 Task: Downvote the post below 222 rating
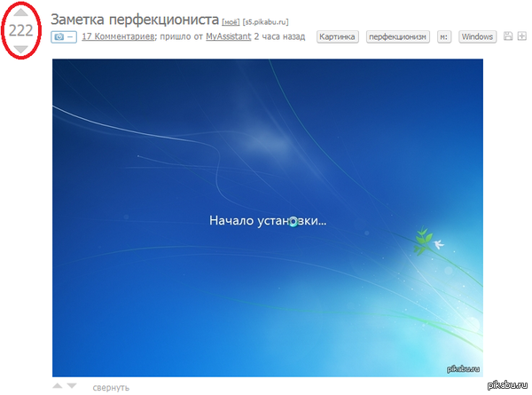click(21, 49)
